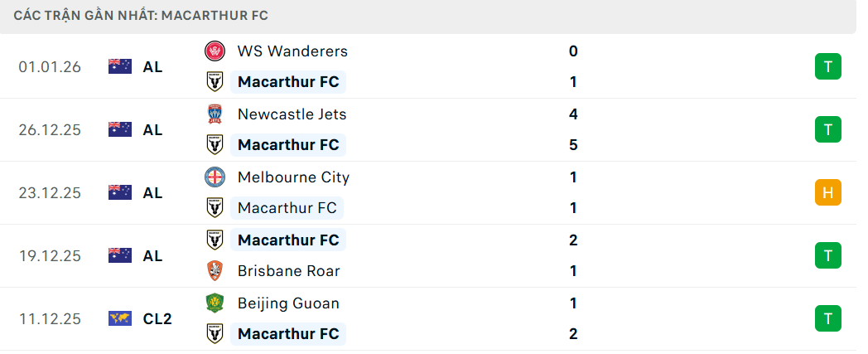This screenshot has height=354, width=868.
Task: Click AL league label on 23.12.25 row
Action: coord(152,193)
